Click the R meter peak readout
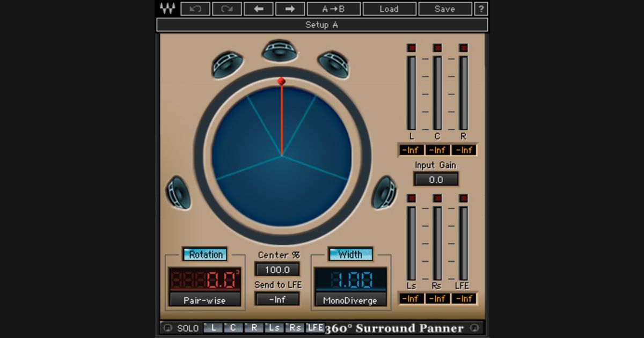Viewport: 644px width, 338px height. [464, 150]
